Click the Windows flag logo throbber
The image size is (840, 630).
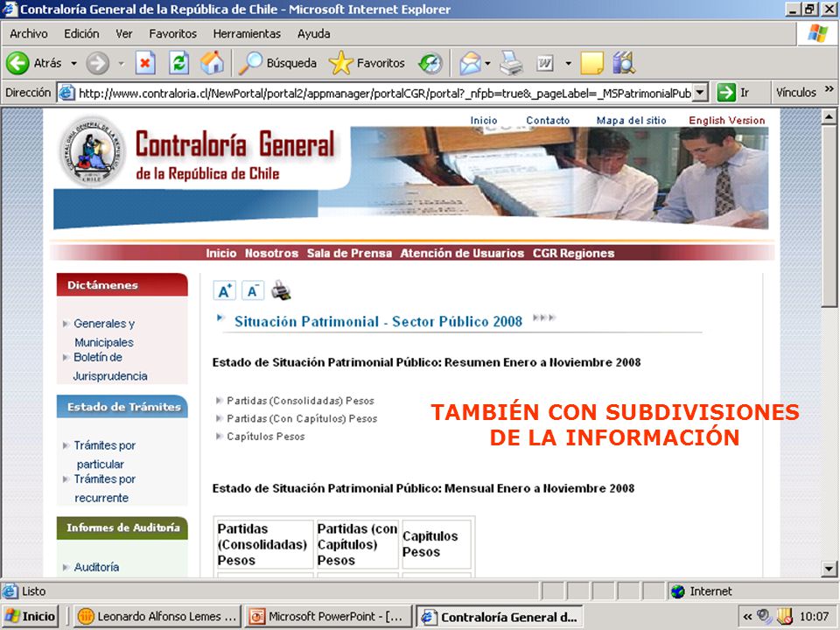(x=817, y=34)
